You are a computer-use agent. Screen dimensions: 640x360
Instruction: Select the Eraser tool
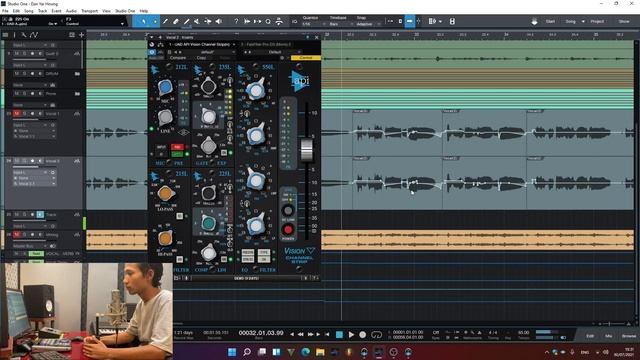point(176,21)
